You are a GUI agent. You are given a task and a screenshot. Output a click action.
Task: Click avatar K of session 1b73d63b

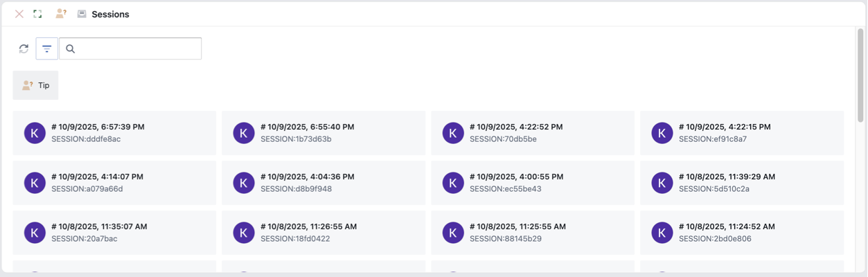click(244, 133)
